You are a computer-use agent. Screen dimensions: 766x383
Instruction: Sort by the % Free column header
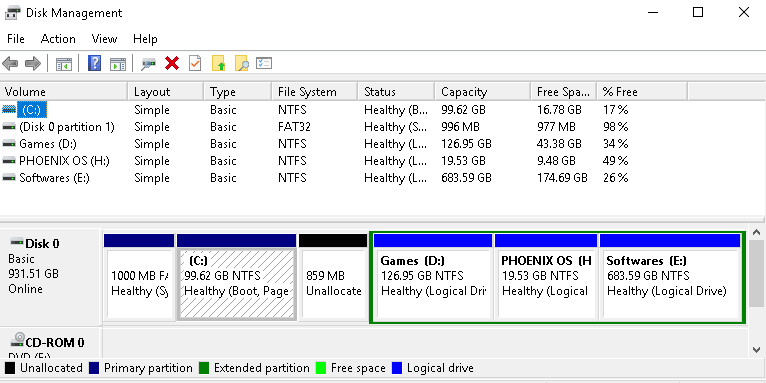pyautogui.click(x=642, y=91)
